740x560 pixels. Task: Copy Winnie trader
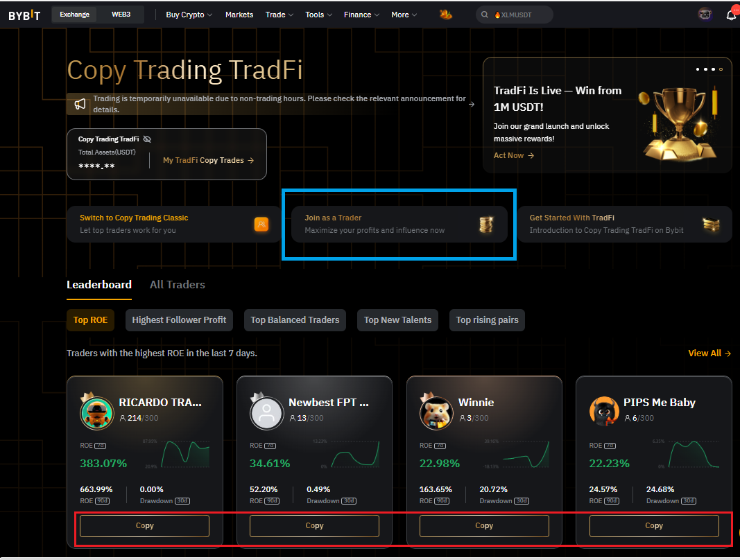[x=484, y=525]
